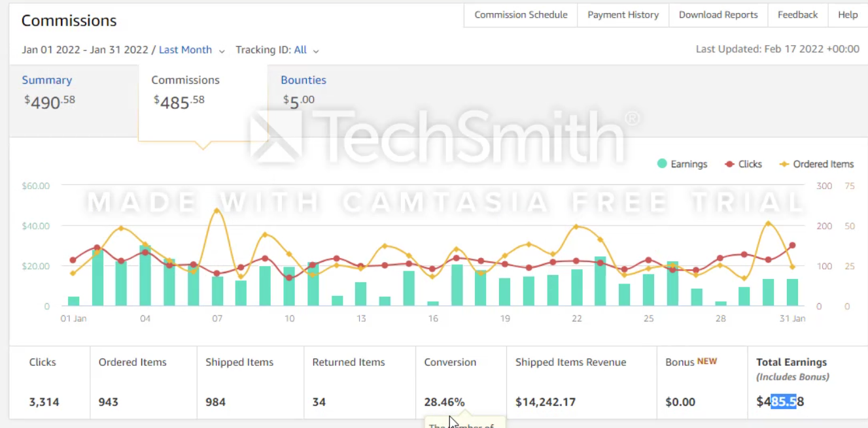This screenshot has height=428, width=868.
Task: Click the Jan 01 2022 - Jan 31 2022 date text
Action: click(x=84, y=50)
